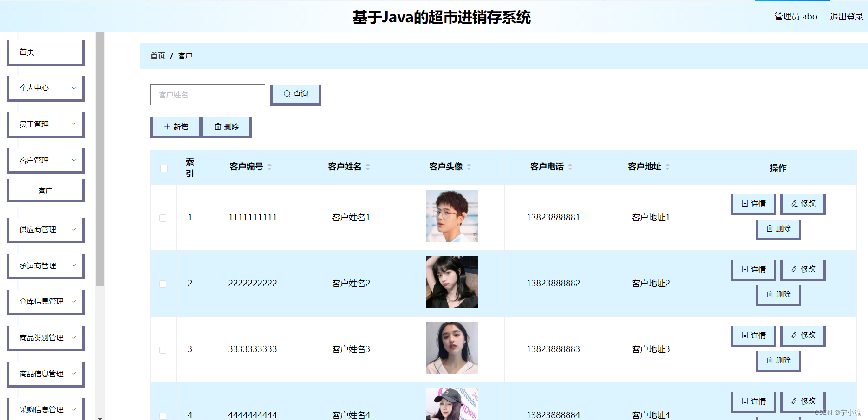Click 查询 button label text
Image resolution: width=868 pixels, height=420 pixels.
coord(301,94)
